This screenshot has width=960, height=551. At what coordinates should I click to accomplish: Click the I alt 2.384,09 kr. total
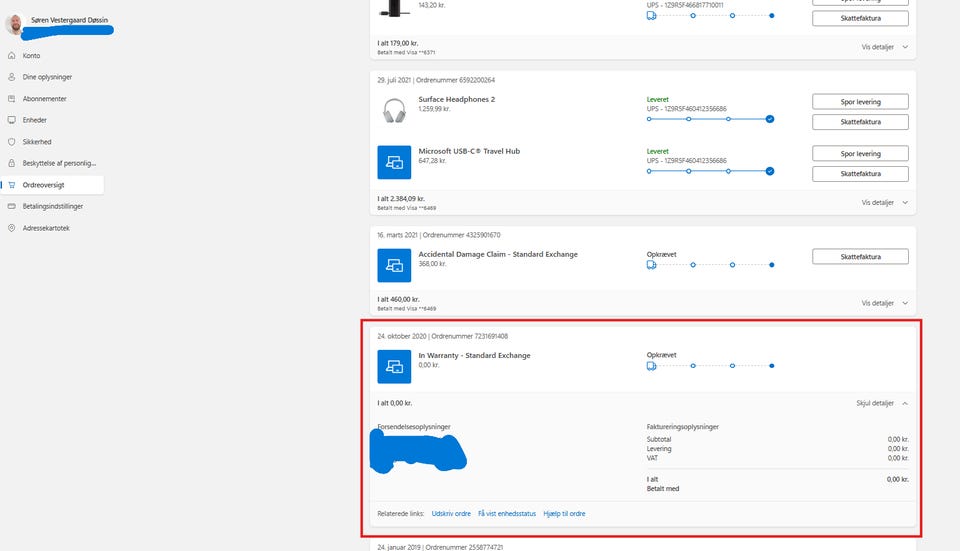tap(401, 199)
